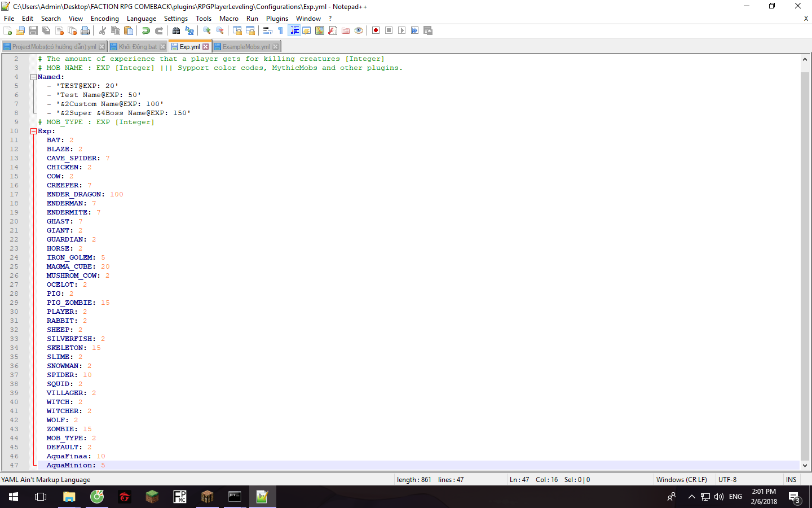Click the user-defined language toolbar icon
The width and height of the screenshot is (812, 508).
pyautogui.click(x=307, y=30)
